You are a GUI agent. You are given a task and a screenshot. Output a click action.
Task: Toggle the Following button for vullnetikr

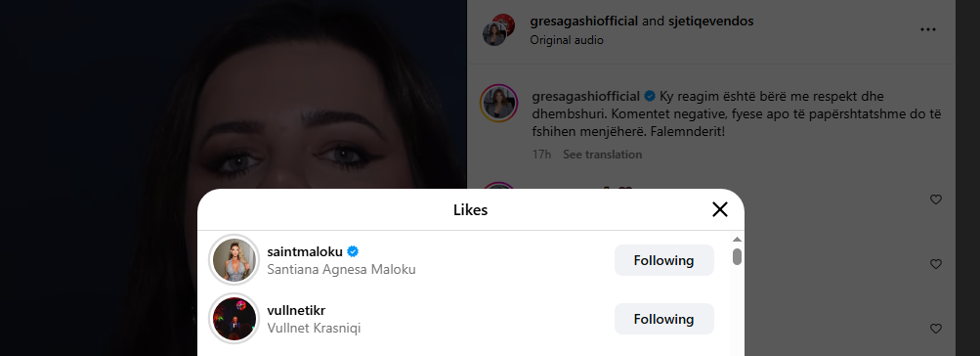[663, 319]
